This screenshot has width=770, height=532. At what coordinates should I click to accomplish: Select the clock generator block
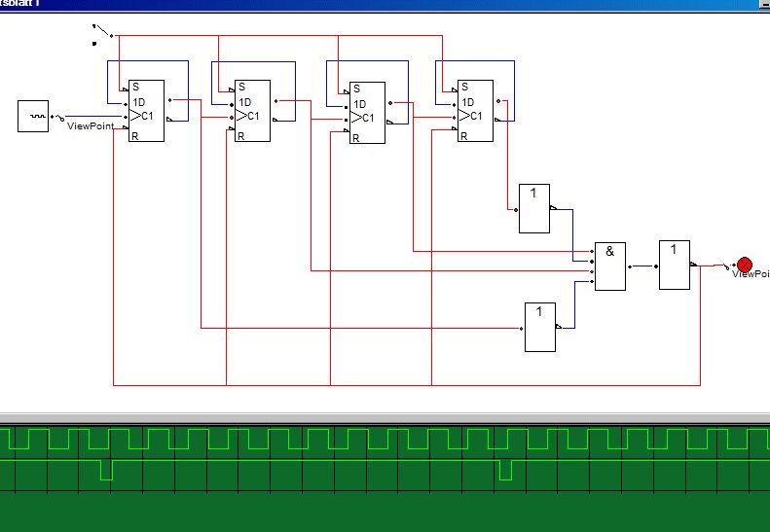pyautogui.click(x=33, y=117)
